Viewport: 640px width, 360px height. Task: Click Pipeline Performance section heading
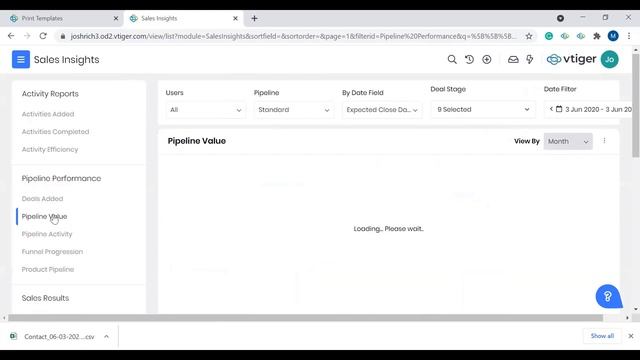61,178
